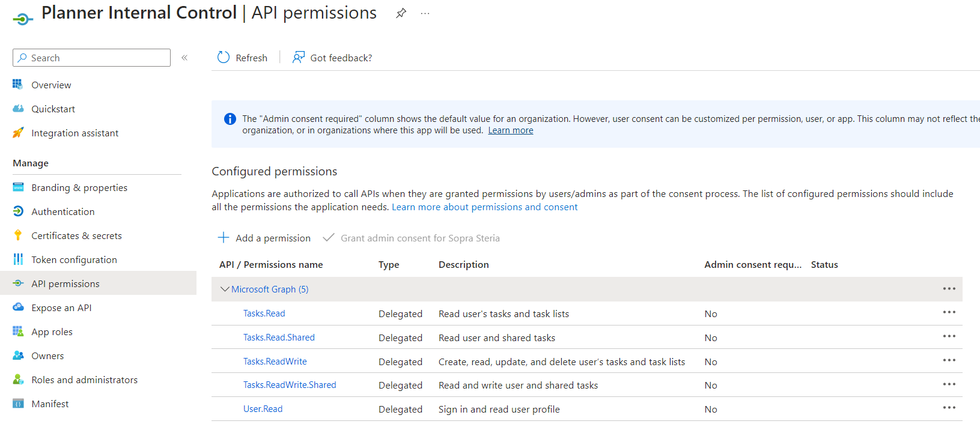Click Add a permission button
This screenshot has width=980, height=427.
(264, 238)
